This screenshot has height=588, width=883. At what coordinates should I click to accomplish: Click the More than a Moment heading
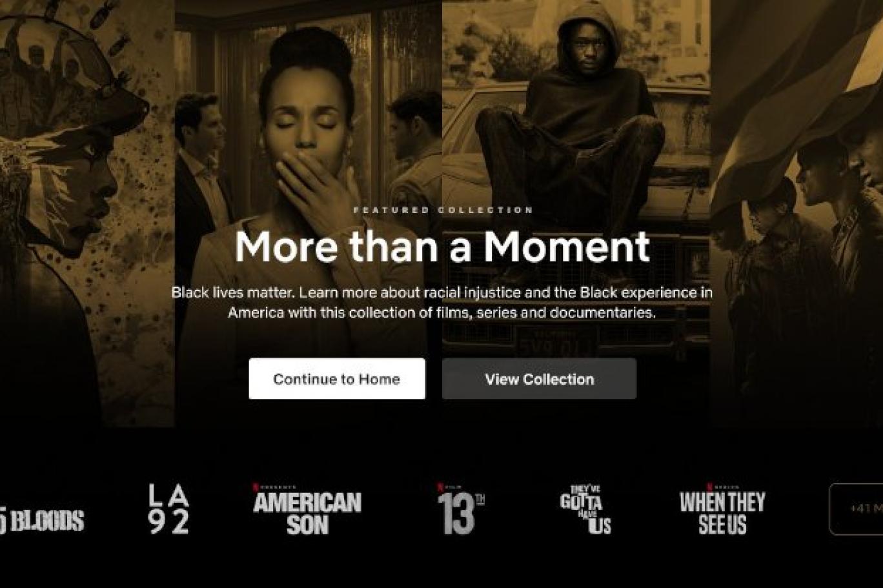pos(442,247)
